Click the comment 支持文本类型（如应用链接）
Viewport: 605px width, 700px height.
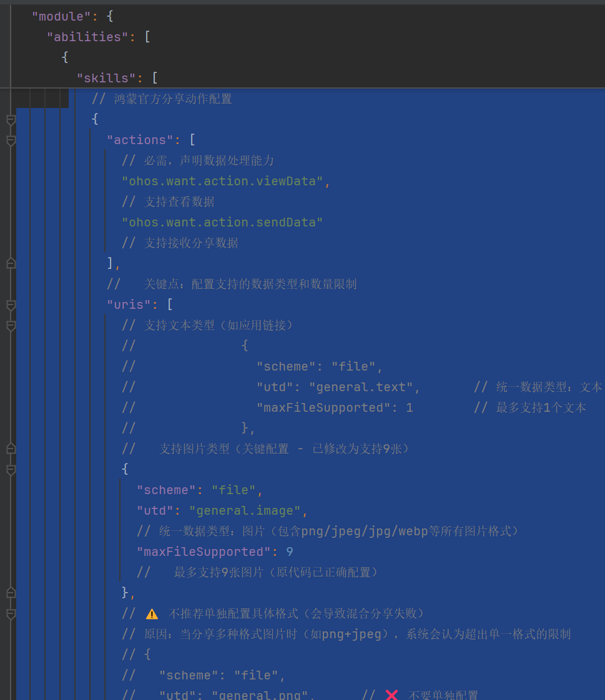coord(208,325)
